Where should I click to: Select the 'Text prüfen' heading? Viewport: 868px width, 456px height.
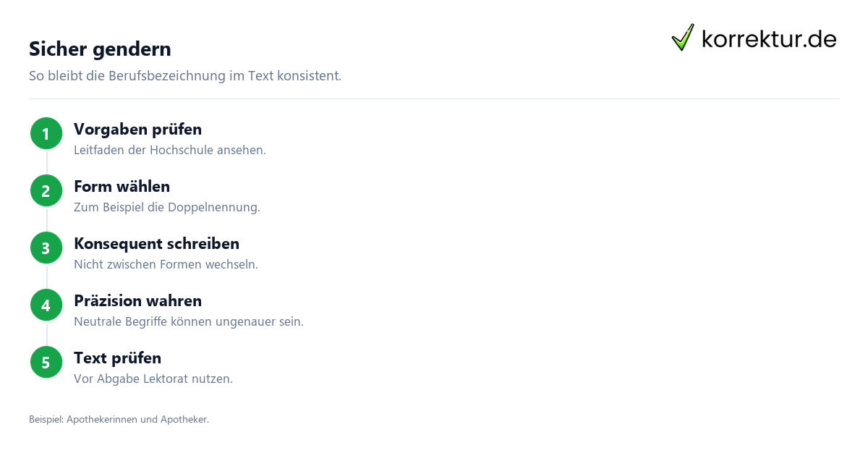[x=117, y=358]
